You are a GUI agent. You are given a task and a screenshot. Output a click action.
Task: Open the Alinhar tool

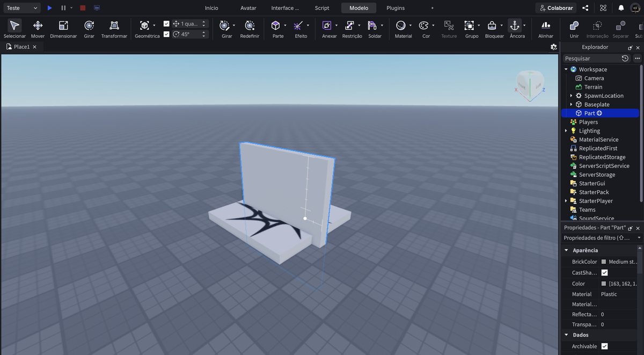point(546,25)
